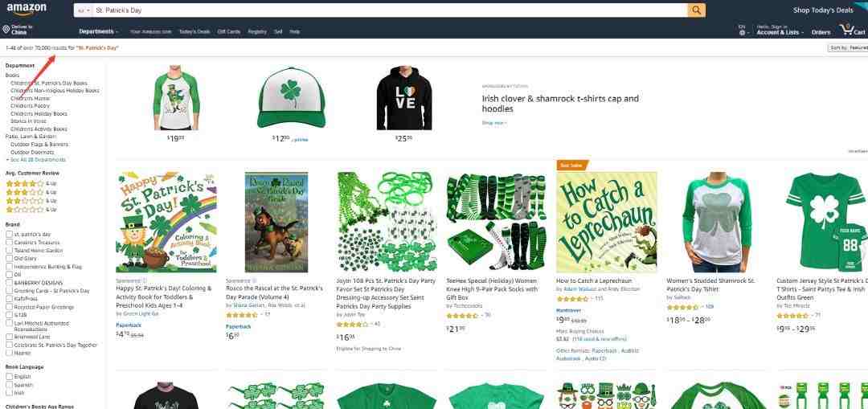This screenshot has width=868, height=409.
Task: Click the Amazon logo
Action: [x=26, y=10]
